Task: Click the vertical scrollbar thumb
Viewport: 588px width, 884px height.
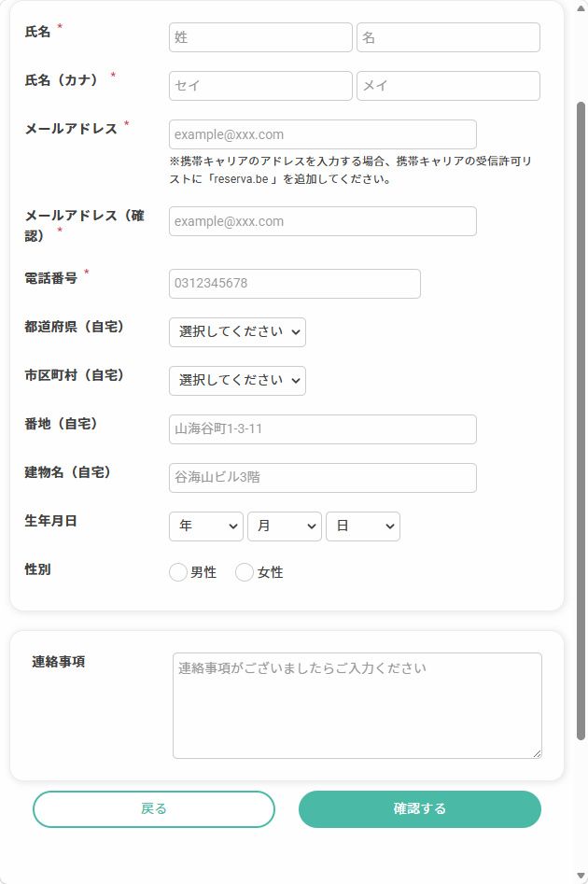Action: tap(581, 421)
